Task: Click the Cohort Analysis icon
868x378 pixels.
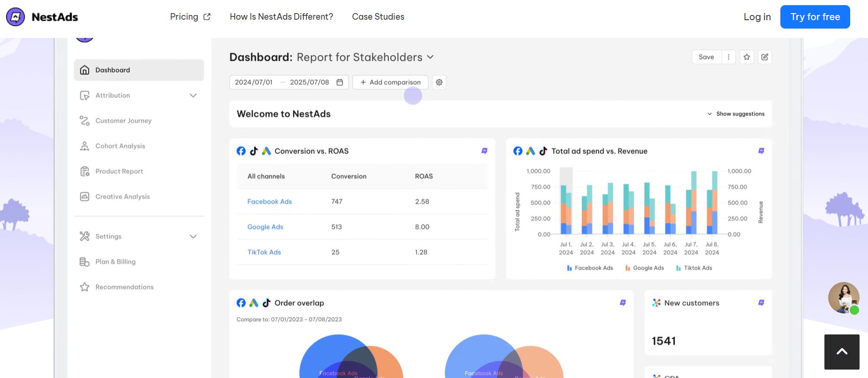Action: click(84, 146)
